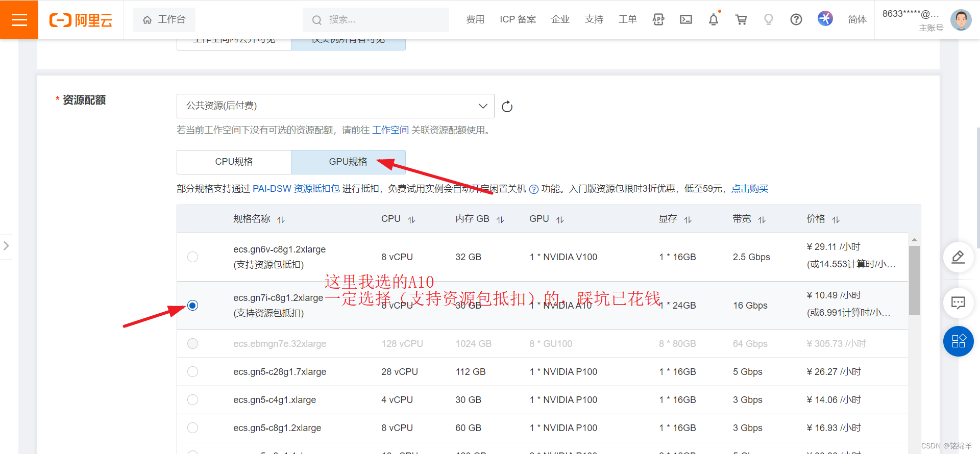Open the help question mark icon

point(796,19)
